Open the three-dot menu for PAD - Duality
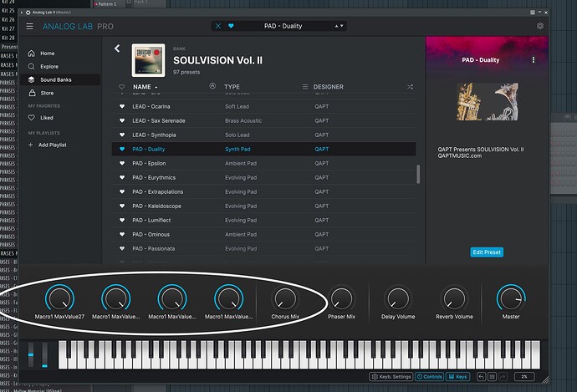 click(534, 60)
